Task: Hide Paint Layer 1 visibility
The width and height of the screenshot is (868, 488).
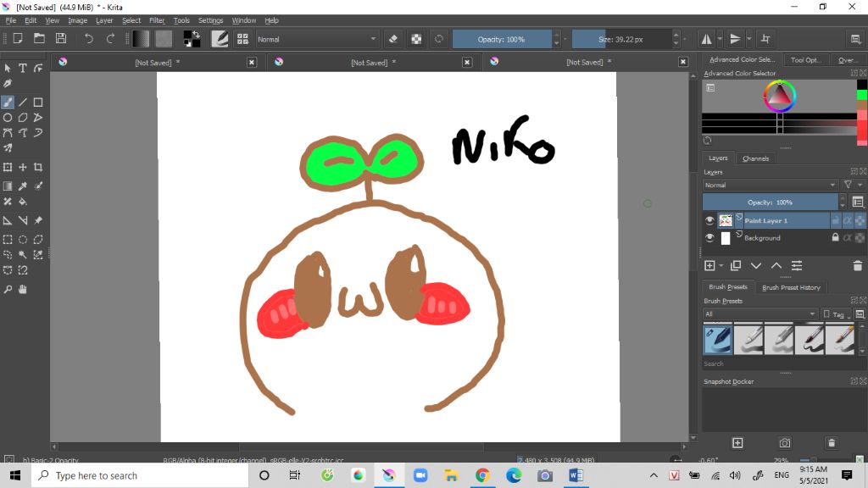Action: pos(709,221)
